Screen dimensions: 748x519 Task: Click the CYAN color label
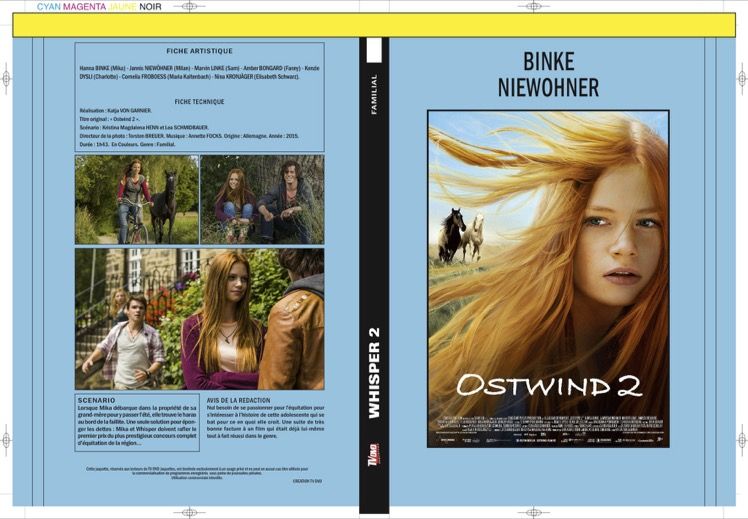(49, 7)
